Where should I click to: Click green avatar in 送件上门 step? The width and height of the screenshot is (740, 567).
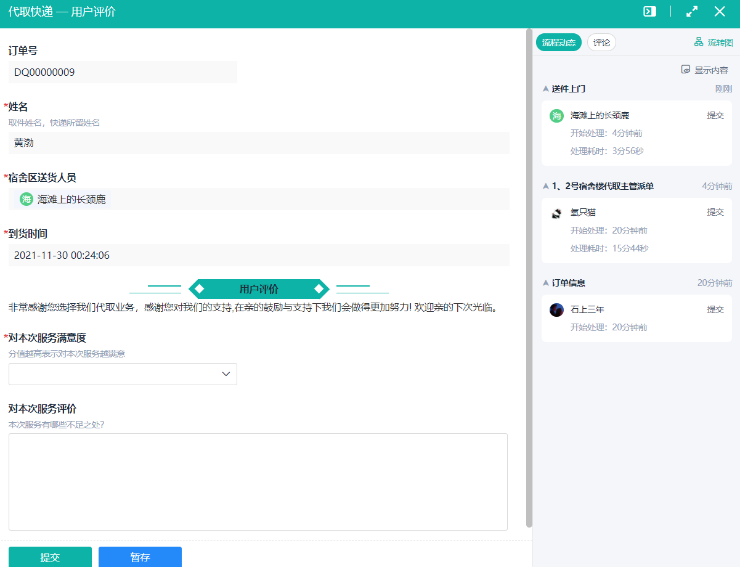tap(557, 115)
